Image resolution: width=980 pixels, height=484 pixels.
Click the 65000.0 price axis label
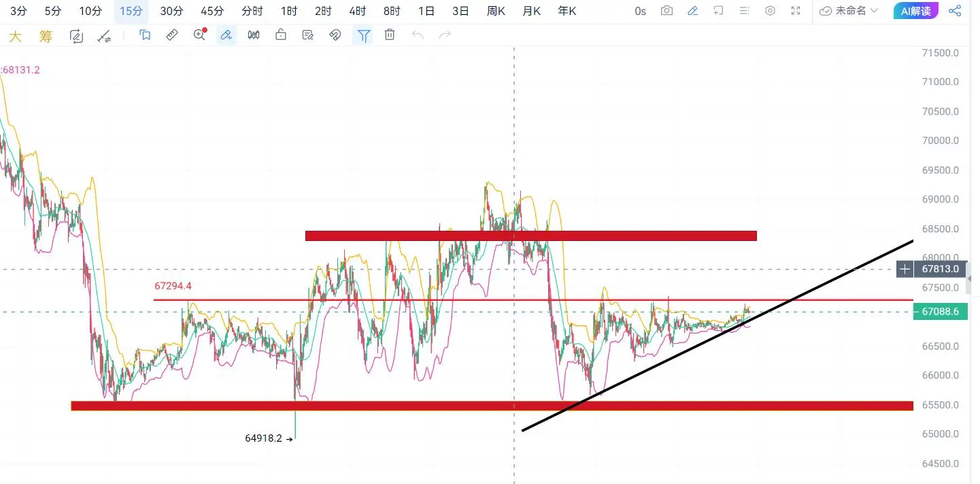[x=940, y=434]
